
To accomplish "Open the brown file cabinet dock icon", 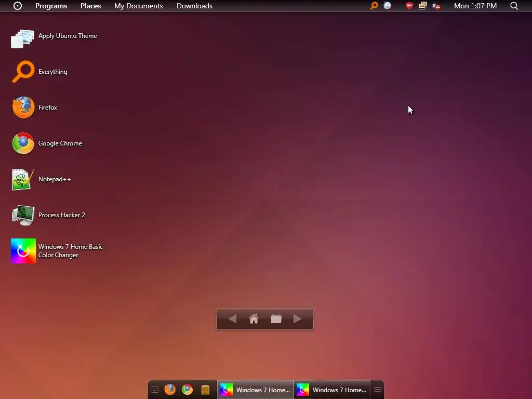I will coord(205,390).
